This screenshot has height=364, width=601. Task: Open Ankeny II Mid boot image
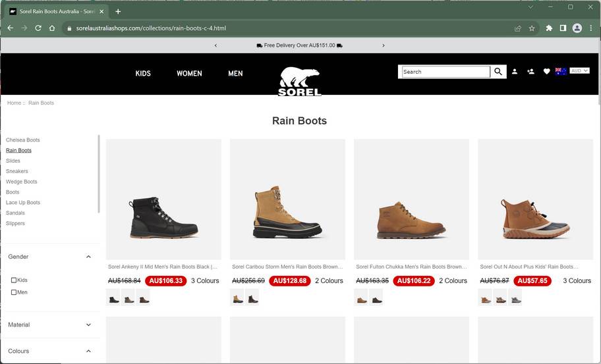coord(163,199)
